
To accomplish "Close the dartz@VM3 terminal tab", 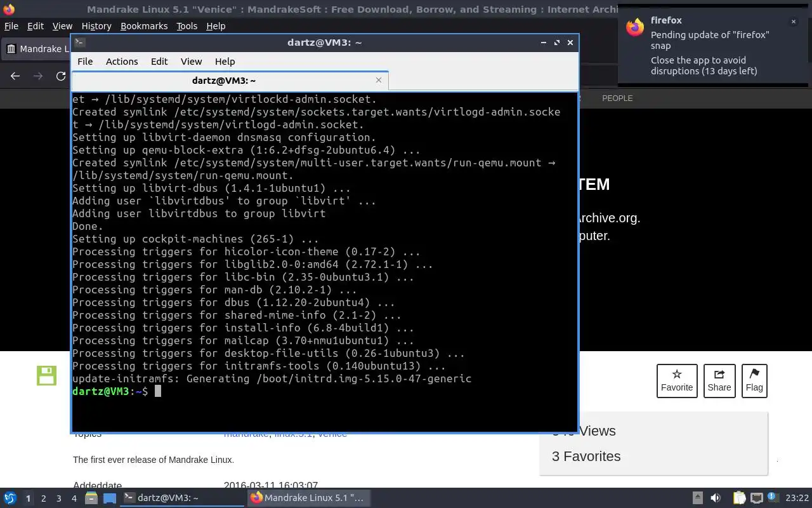I will (x=379, y=80).
